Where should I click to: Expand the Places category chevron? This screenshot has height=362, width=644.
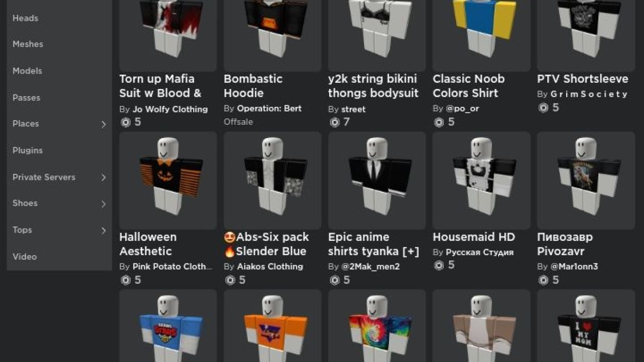point(103,124)
